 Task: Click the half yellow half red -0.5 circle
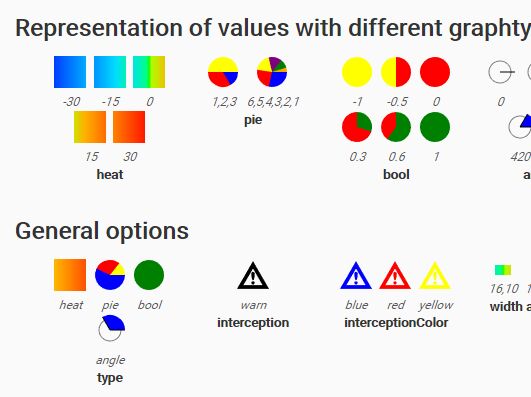pos(396,72)
